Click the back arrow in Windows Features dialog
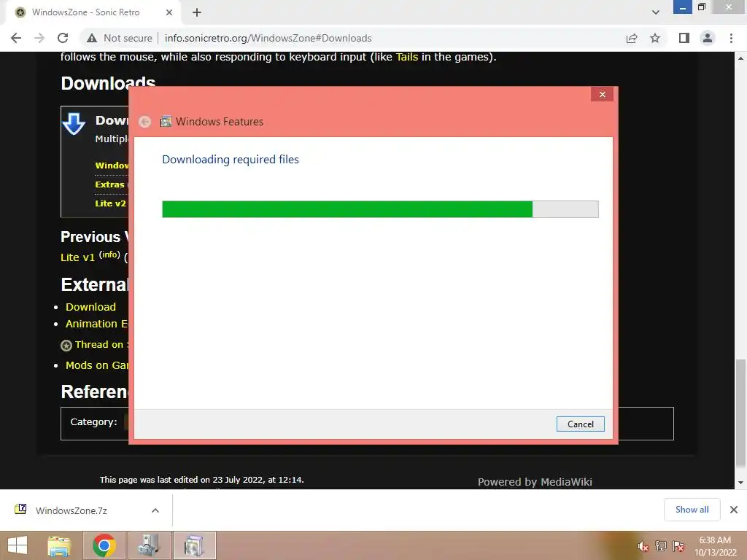 click(145, 122)
